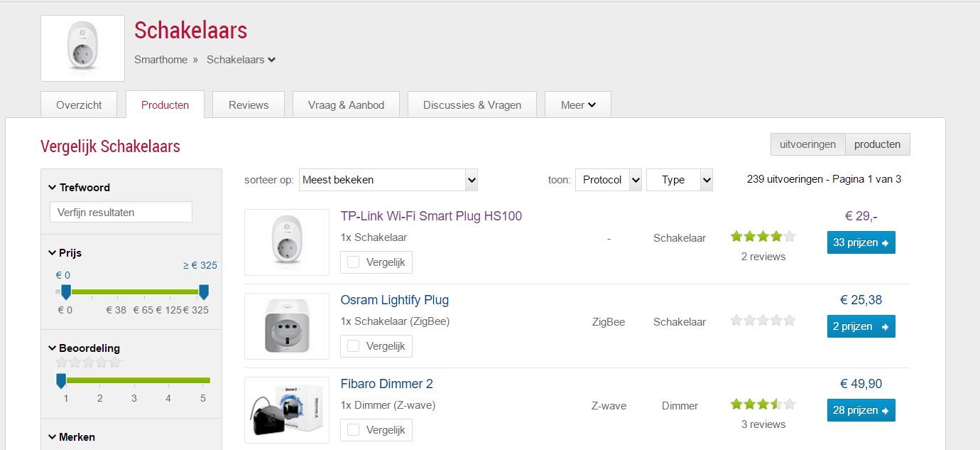Click the '≥ € 325' price limit label
This screenshot has width=980, height=450.
[x=200, y=265]
